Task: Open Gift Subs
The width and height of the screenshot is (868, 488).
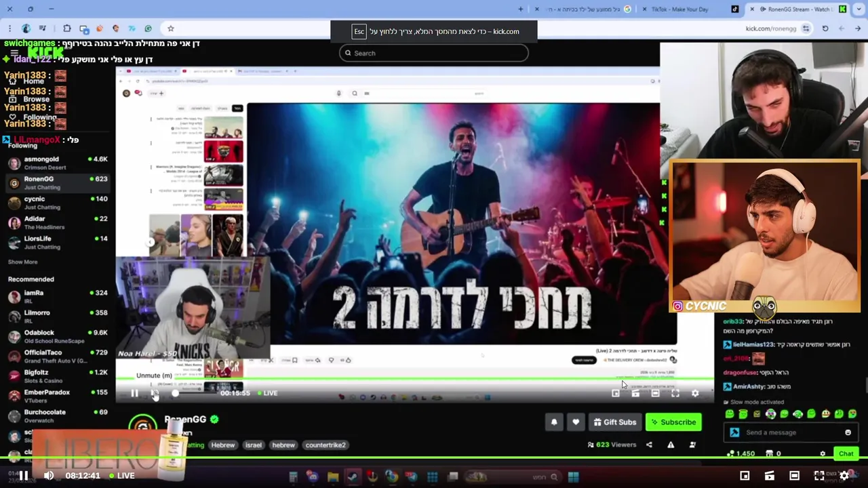Action: pos(615,422)
